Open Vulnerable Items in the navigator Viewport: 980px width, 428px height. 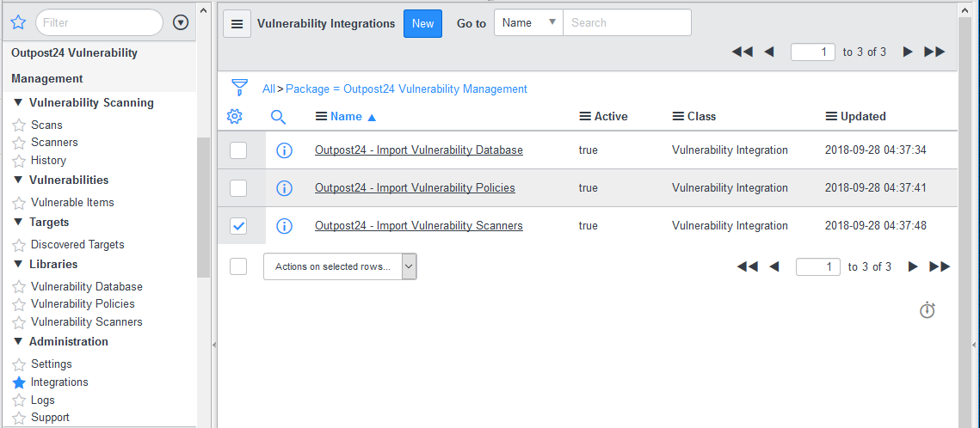click(x=72, y=203)
